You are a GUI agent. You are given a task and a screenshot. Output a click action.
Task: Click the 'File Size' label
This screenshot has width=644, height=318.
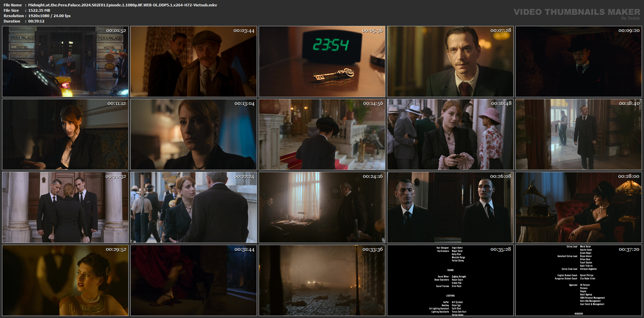11,10
